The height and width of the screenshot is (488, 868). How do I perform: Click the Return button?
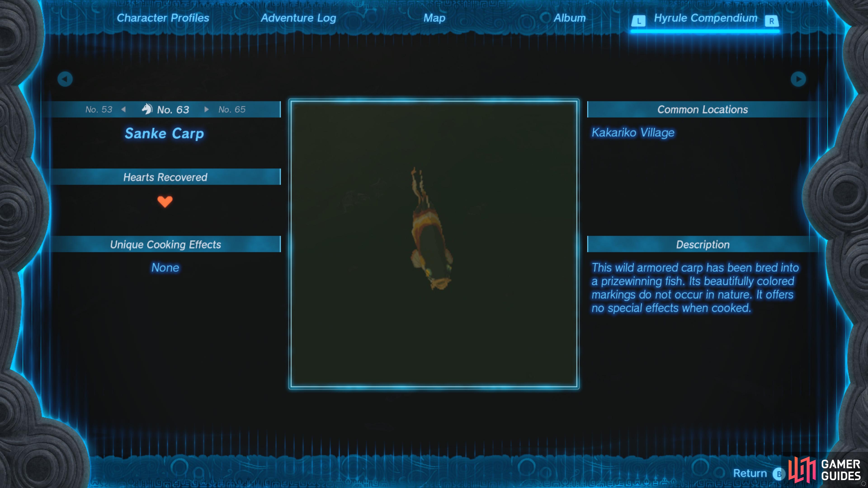point(750,473)
